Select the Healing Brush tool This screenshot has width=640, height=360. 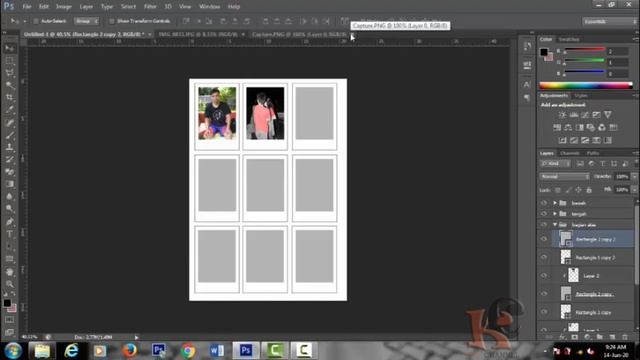click(9, 122)
